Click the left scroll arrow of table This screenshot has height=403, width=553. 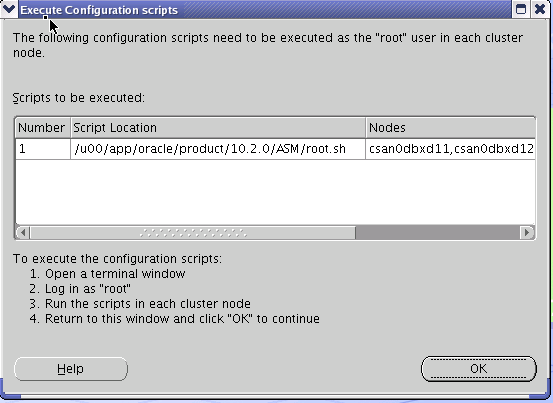(x=23, y=233)
